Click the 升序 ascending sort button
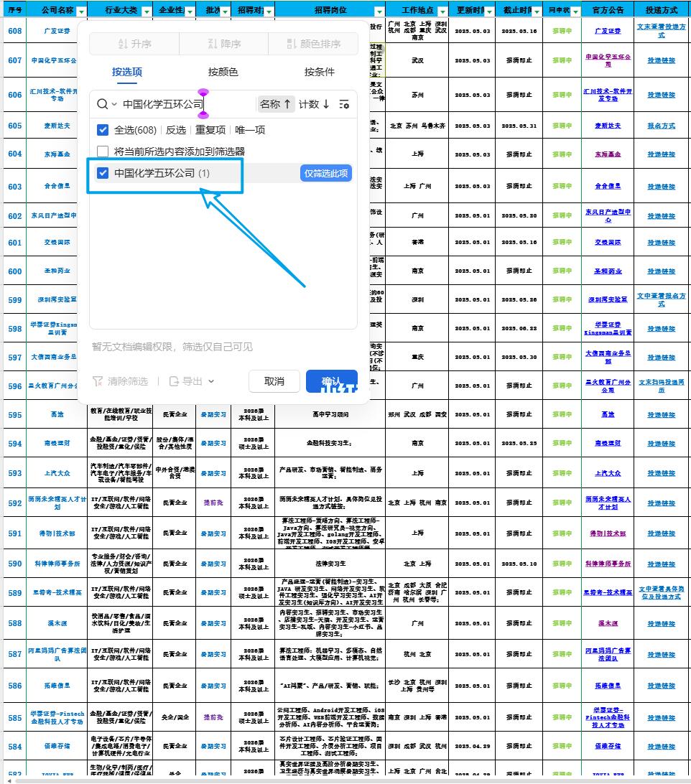The width and height of the screenshot is (691, 784). click(134, 44)
